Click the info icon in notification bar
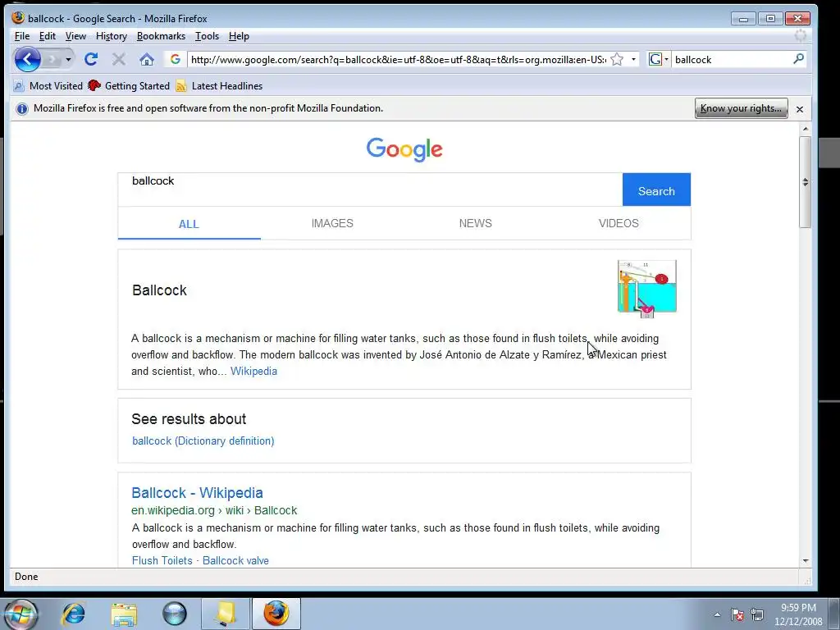This screenshot has width=840, height=630. 22,109
